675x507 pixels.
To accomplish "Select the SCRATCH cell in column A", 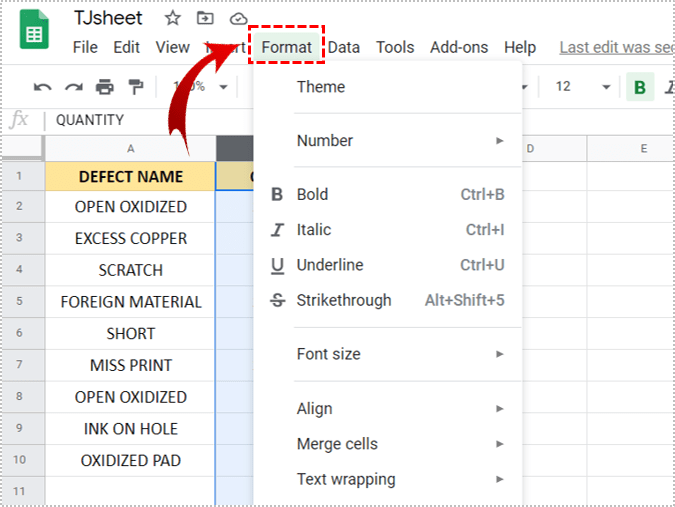I will tap(130, 270).
